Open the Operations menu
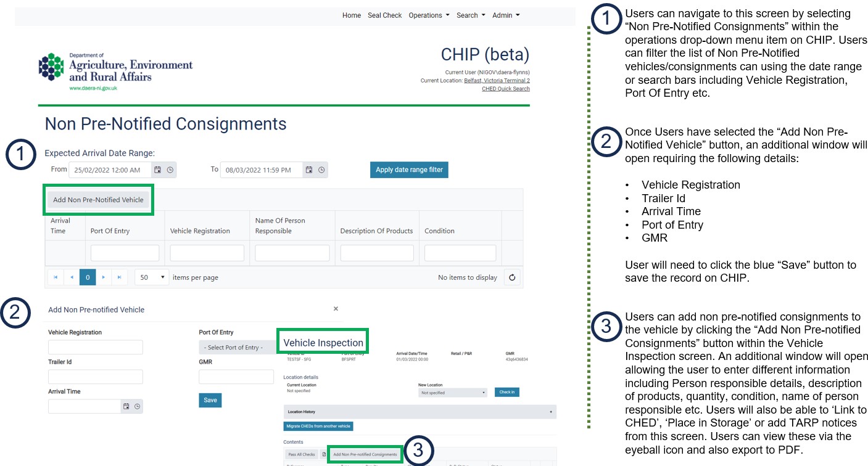868x466 pixels. point(429,15)
